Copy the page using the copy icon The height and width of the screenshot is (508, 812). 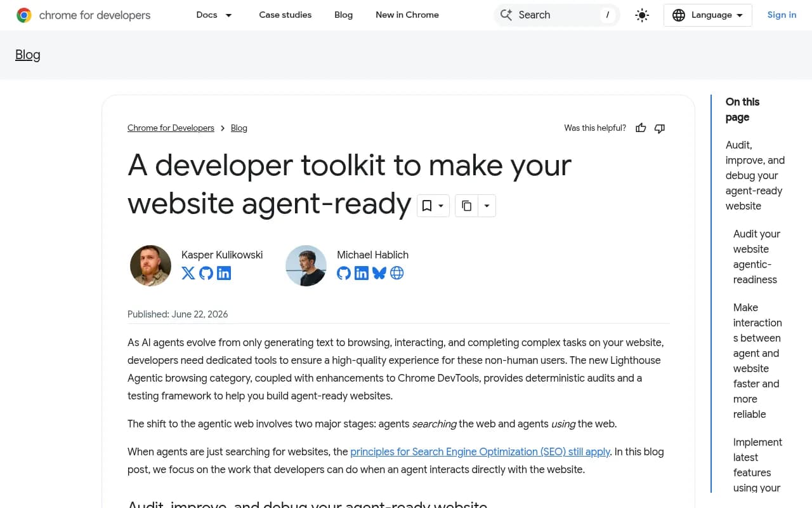pyautogui.click(x=466, y=206)
